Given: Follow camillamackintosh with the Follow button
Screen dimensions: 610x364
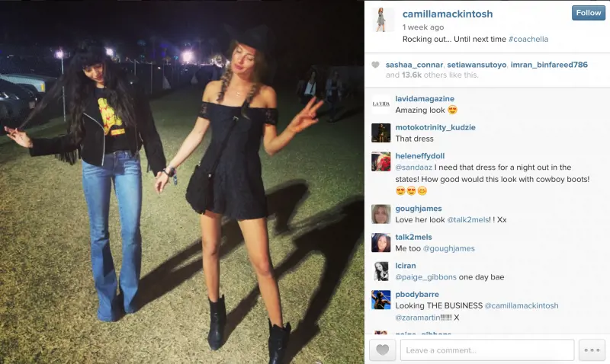Looking at the screenshot, I should pyautogui.click(x=588, y=13).
